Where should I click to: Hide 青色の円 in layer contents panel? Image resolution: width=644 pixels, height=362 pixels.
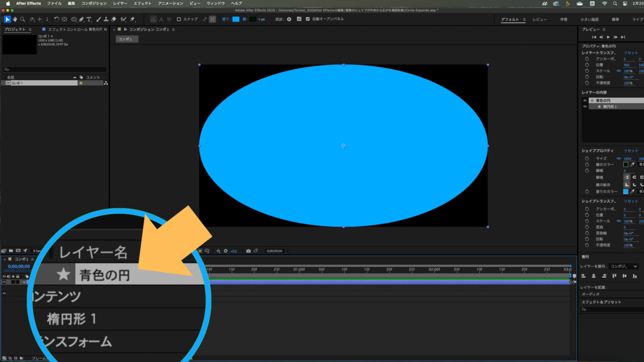(585, 100)
